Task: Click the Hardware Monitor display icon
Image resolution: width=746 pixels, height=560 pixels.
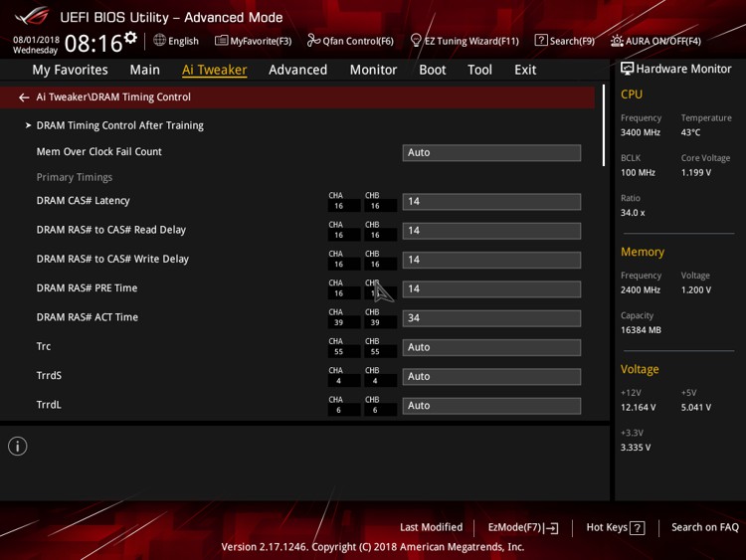Action: coord(627,69)
